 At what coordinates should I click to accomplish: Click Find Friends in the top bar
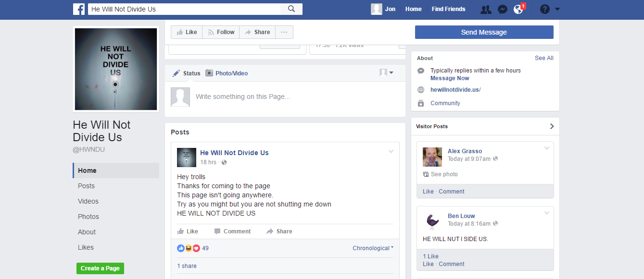tap(448, 9)
